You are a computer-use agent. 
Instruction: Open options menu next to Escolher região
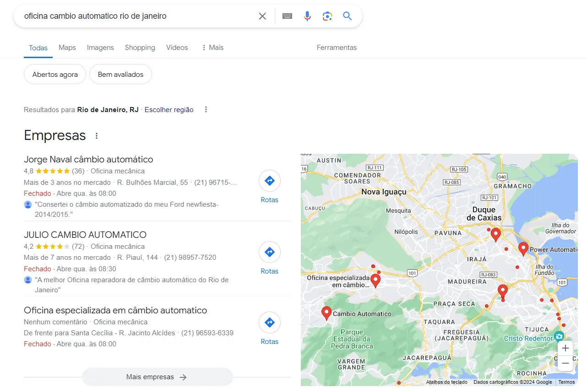[x=206, y=109]
